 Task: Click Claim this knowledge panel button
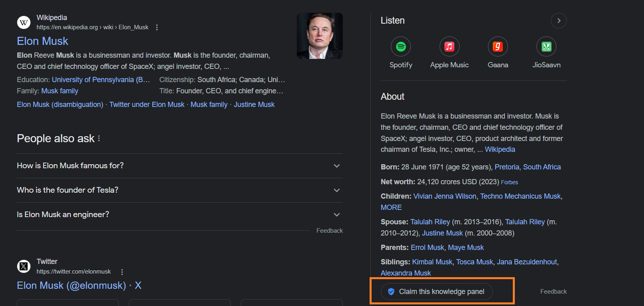(x=436, y=292)
